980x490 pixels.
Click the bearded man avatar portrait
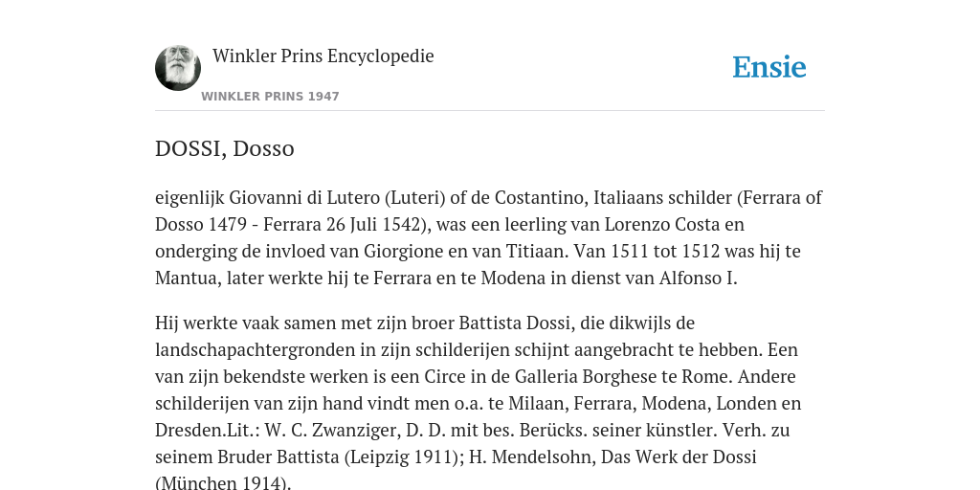[178, 68]
